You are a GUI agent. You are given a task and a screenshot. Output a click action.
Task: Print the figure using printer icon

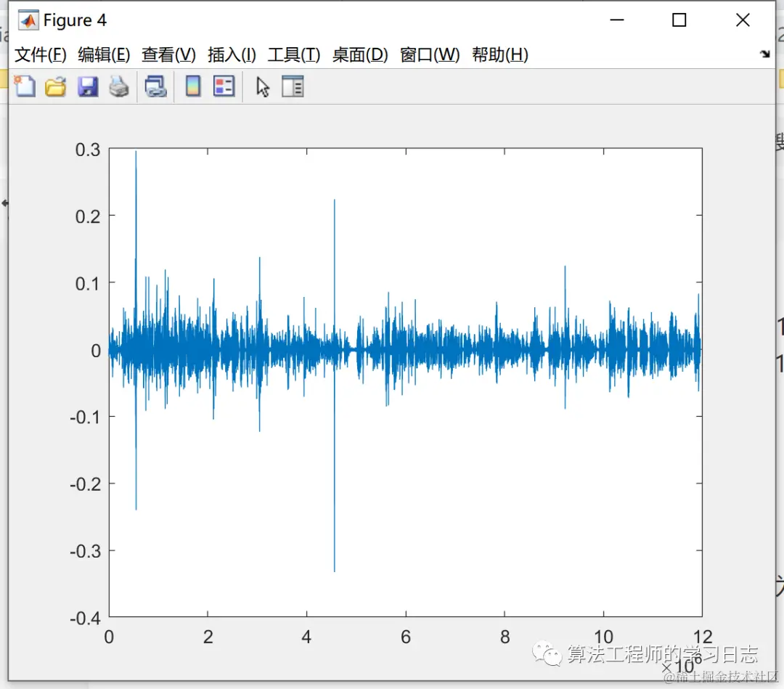[119, 86]
